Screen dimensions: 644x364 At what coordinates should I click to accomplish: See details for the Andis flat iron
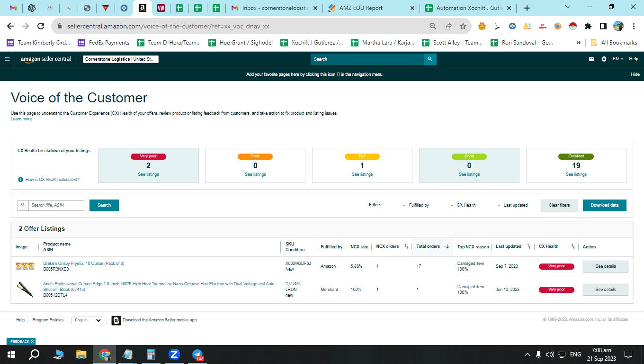click(x=606, y=290)
